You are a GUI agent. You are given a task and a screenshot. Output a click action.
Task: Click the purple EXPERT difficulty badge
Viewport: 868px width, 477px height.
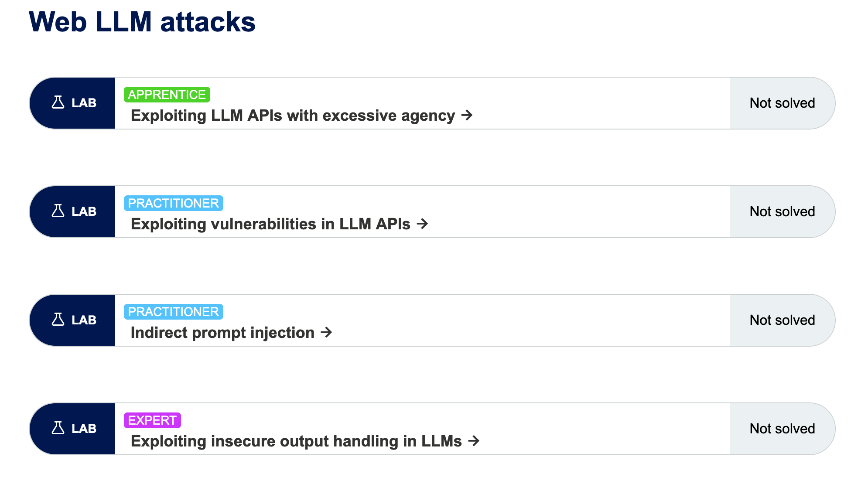pos(152,420)
